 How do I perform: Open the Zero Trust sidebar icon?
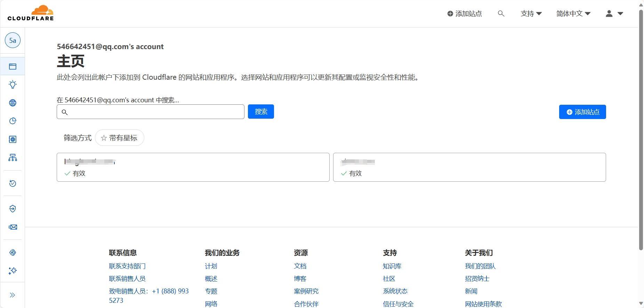[x=13, y=209]
